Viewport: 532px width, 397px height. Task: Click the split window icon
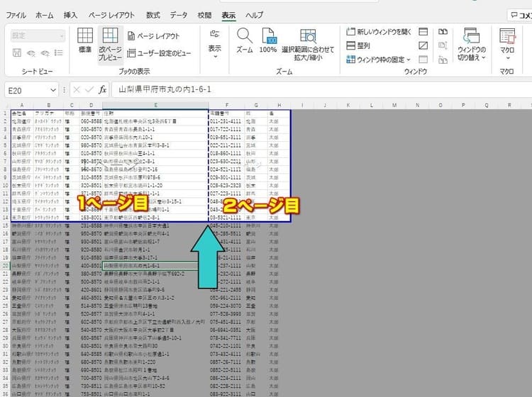(x=423, y=31)
